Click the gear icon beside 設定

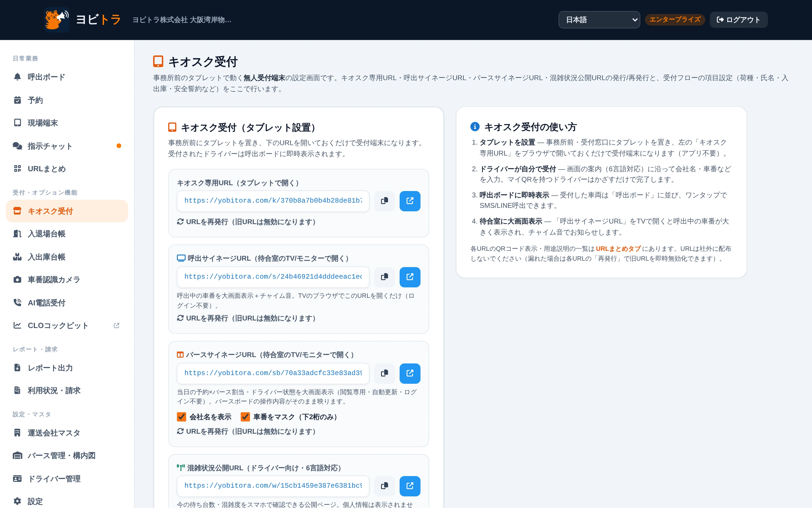(17, 501)
